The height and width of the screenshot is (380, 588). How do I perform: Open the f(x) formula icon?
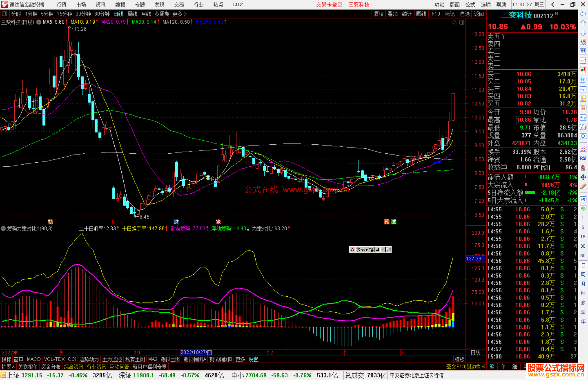(583, 127)
